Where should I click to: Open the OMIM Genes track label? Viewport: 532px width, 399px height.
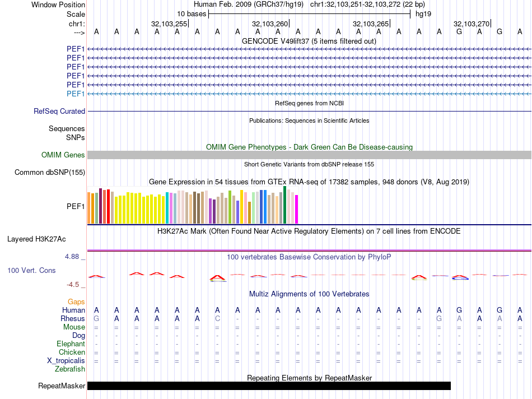click(63, 155)
